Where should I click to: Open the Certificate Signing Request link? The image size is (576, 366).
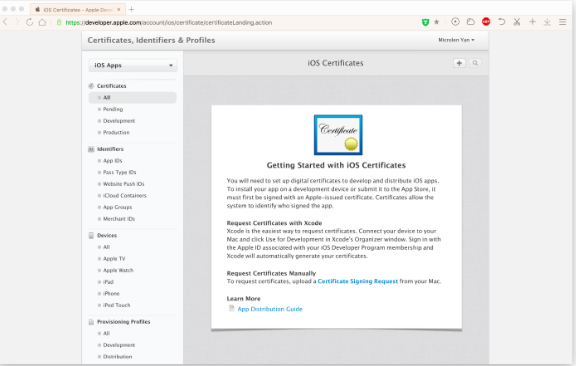[x=358, y=281]
